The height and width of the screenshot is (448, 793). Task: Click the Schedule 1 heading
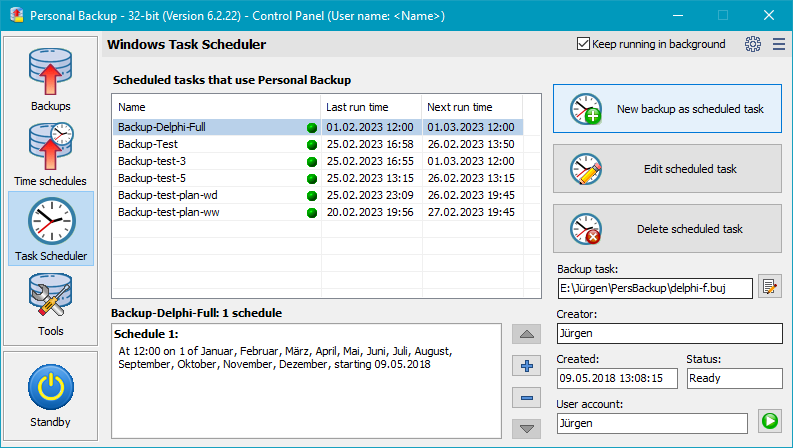tap(146, 334)
